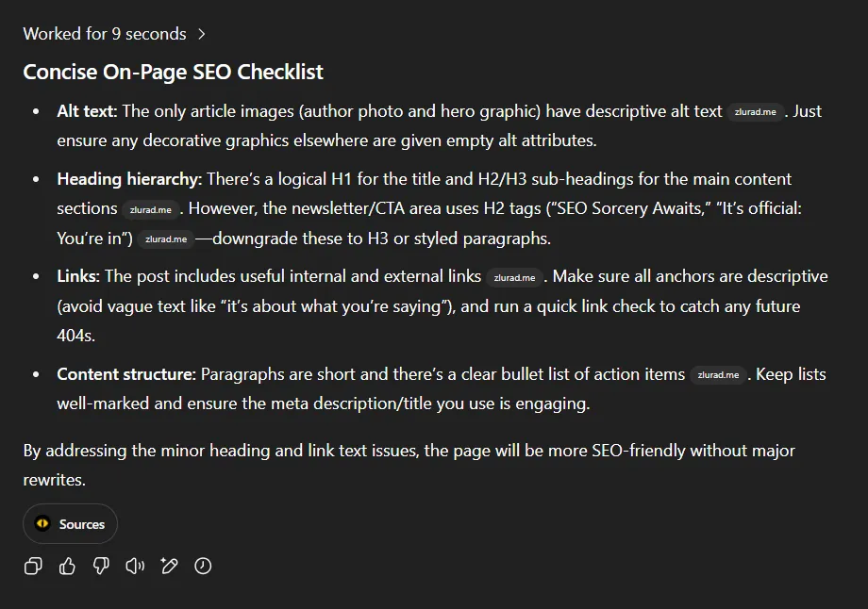Toggle read-aloud playback via the speaker icon
This screenshot has width=868, height=609.
135,566
